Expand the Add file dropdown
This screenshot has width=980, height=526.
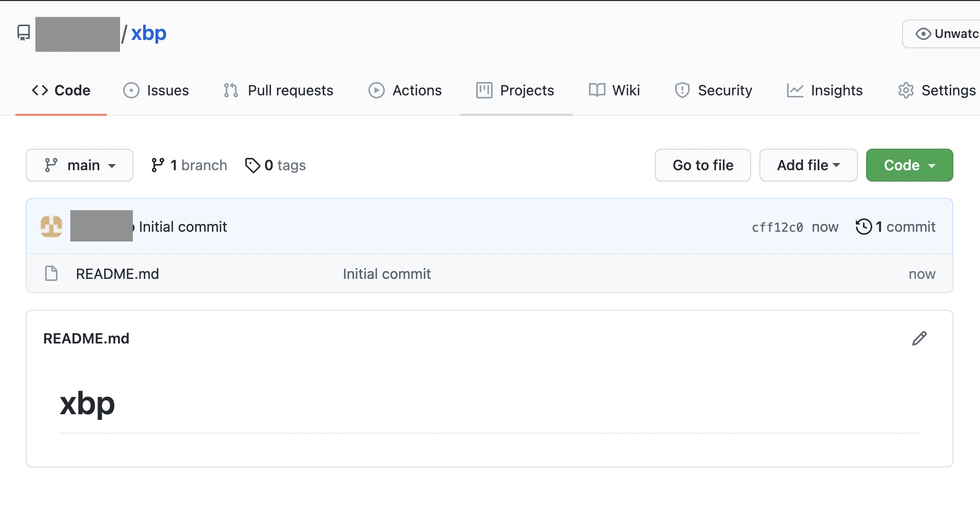click(x=809, y=165)
